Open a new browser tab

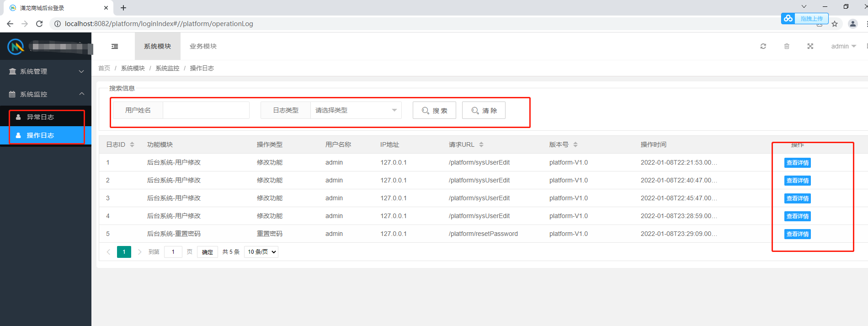[123, 8]
